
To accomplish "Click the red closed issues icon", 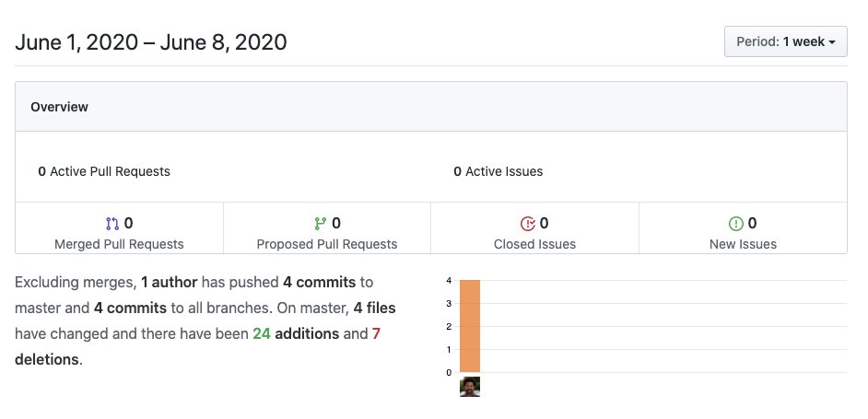I will click(x=528, y=223).
